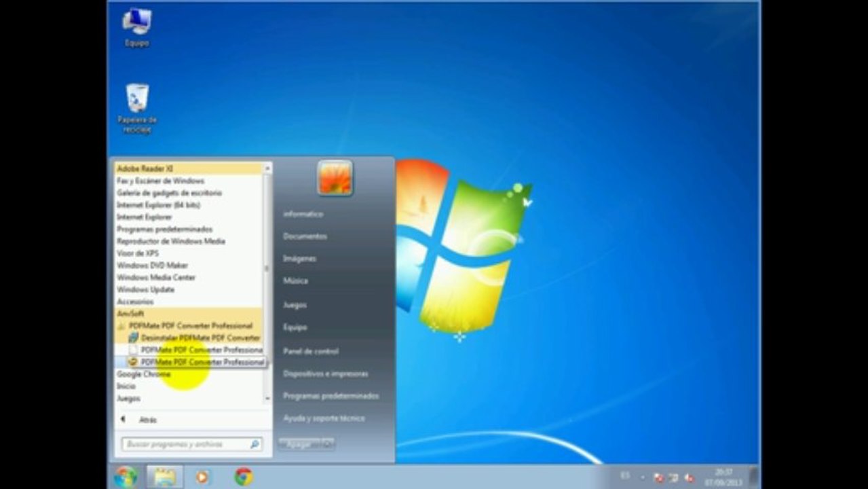Open Dispositivos e impresoras
This screenshot has width=868, height=489.
326,374
